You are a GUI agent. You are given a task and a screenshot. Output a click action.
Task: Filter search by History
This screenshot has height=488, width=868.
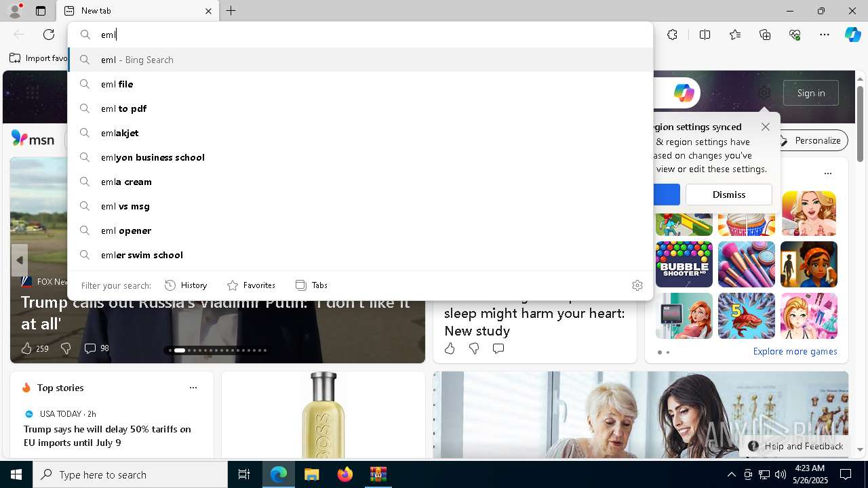pyautogui.click(x=186, y=285)
